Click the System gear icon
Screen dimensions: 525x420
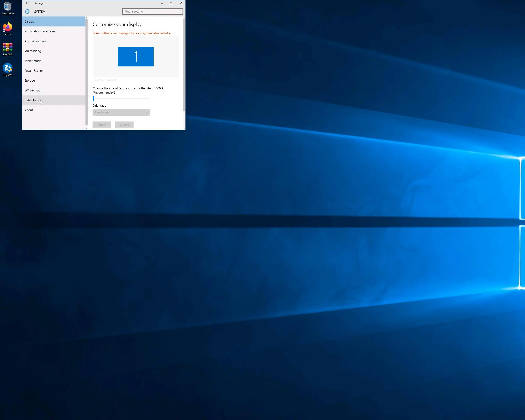click(x=27, y=11)
